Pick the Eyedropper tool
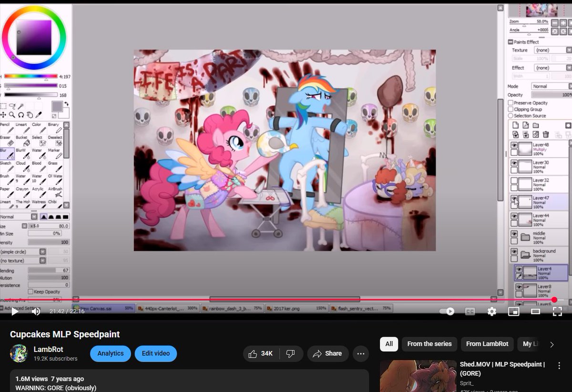This screenshot has height=392, width=572. click(39, 115)
